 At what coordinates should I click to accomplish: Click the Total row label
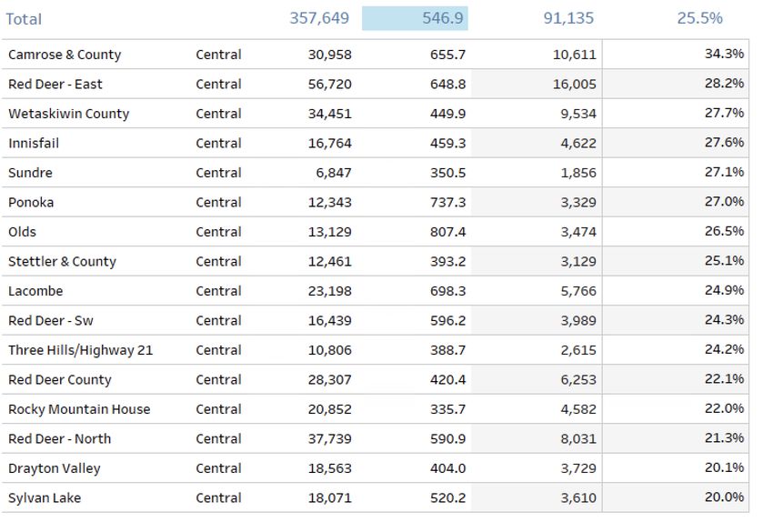point(24,19)
